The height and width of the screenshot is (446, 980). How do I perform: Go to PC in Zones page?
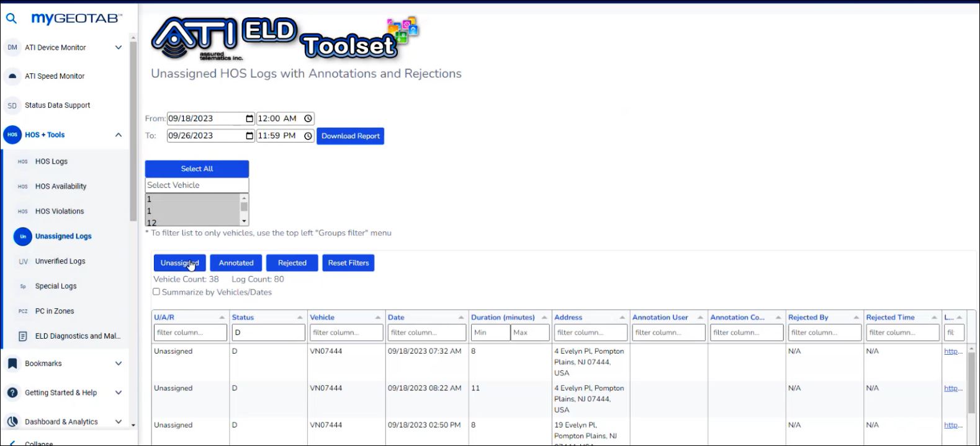[54, 311]
